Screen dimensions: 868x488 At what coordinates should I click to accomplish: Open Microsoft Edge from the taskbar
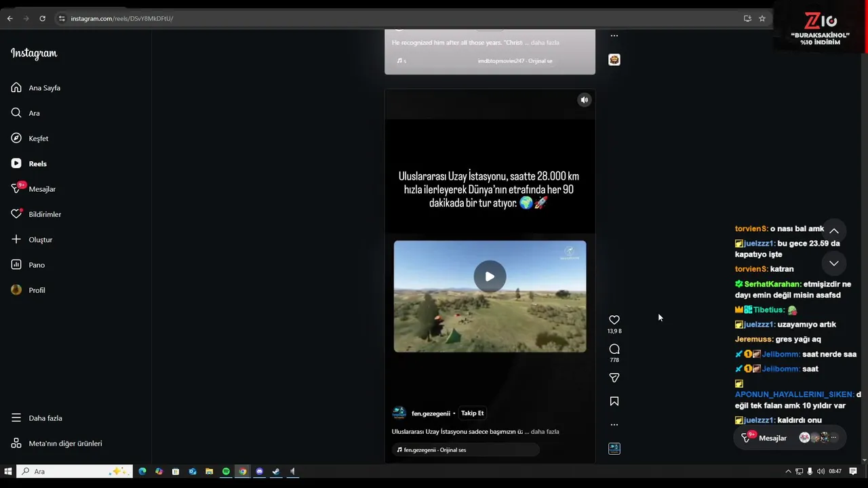click(142, 471)
